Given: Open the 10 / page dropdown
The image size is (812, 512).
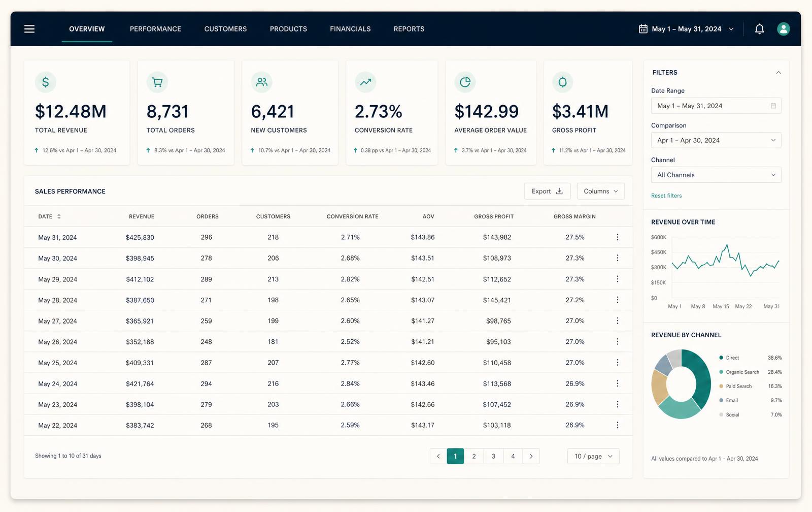Looking at the screenshot, I should [593, 456].
